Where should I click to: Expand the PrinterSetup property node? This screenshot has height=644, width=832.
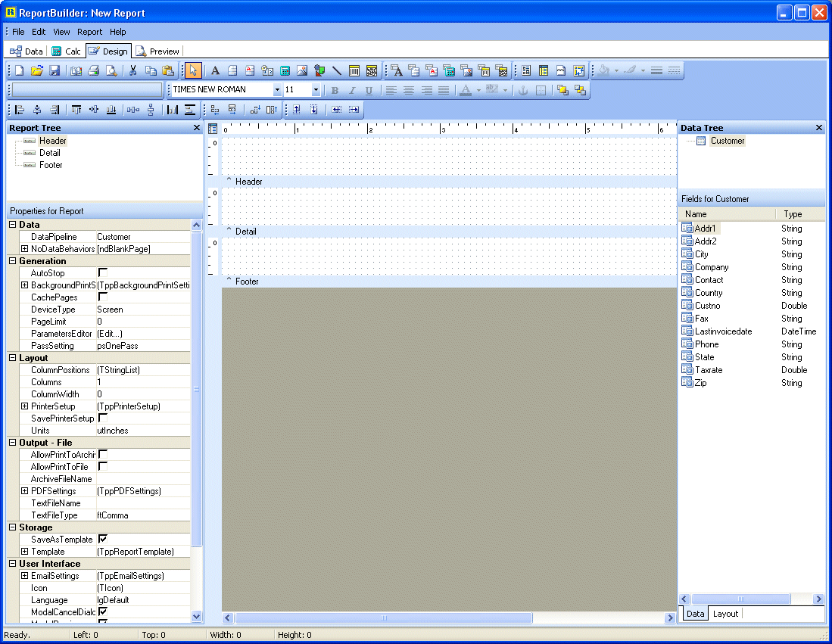pos(24,406)
